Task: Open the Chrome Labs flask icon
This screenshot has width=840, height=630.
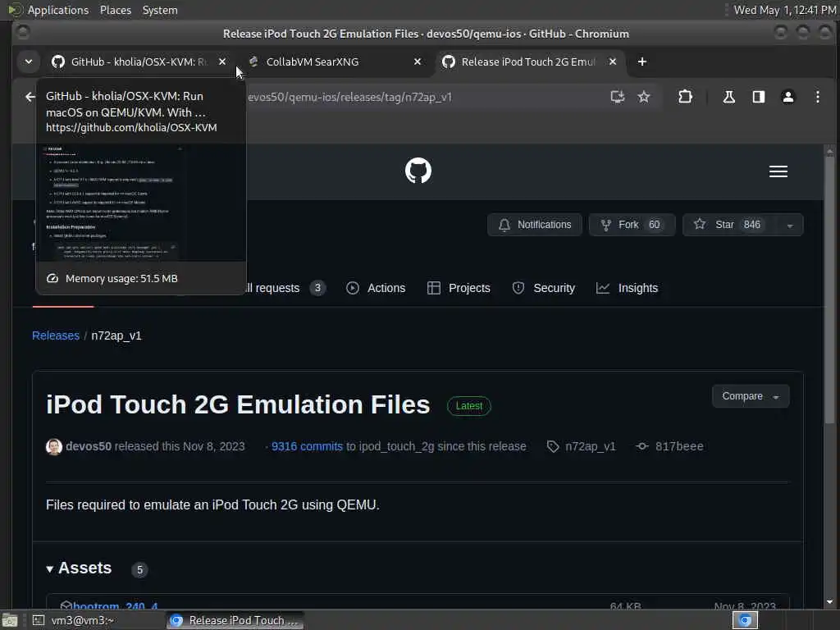Action: click(728, 97)
